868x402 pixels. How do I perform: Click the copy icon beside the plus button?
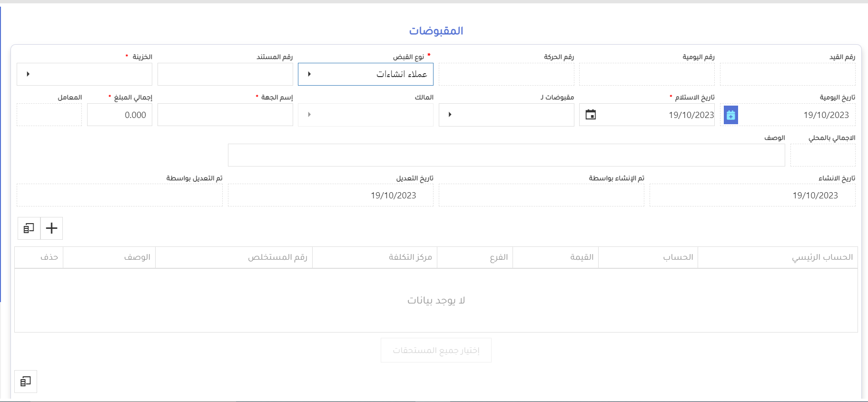tap(29, 228)
